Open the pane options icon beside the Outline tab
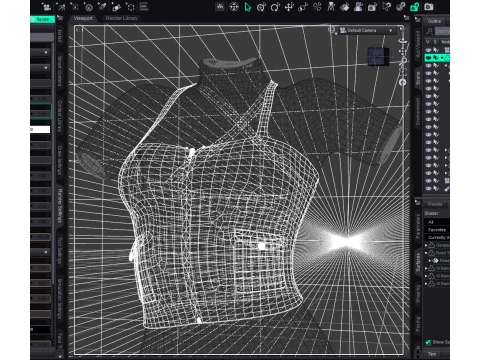This screenshot has height=360, width=480. pos(417,20)
